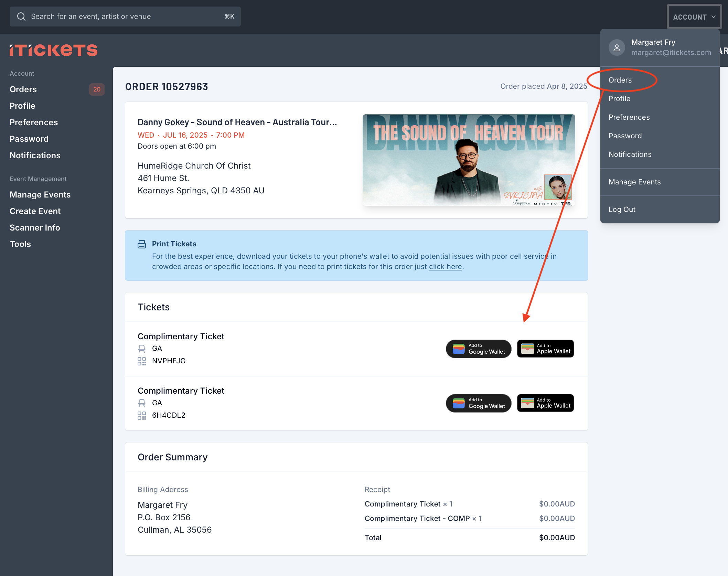
Task: Click the Order placed Apr 8, 2025 text
Action: click(x=544, y=86)
